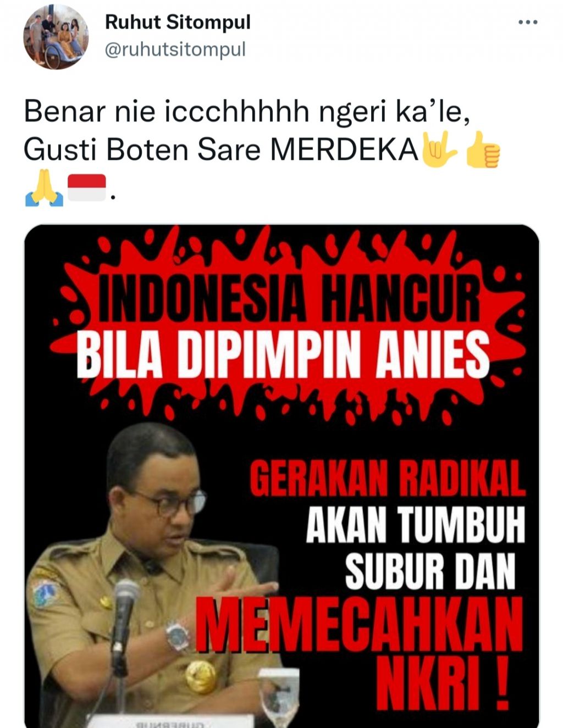Click the gold emblem on the desk
The width and height of the screenshot is (563, 728).
pos(201,677)
